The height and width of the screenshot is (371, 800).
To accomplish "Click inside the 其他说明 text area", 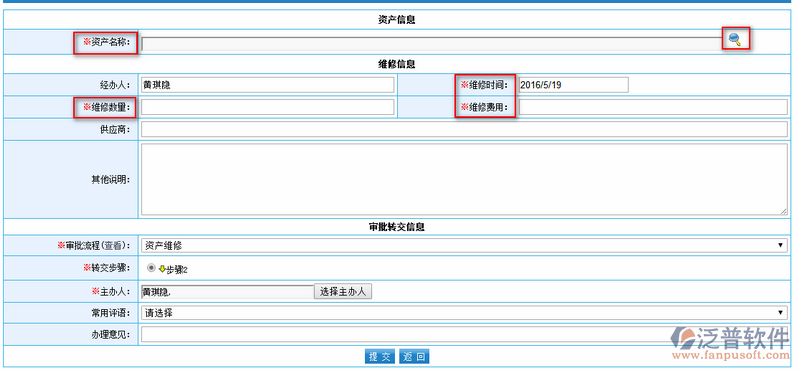I will point(464,179).
